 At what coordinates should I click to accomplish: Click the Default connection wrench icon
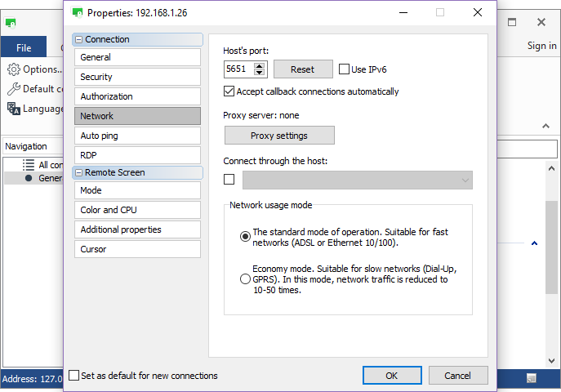(x=14, y=89)
